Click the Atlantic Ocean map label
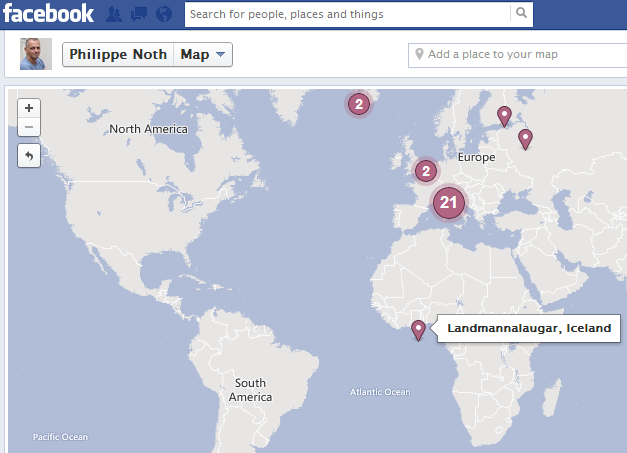The width and height of the screenshot is (627, 453). pos(380,392)
